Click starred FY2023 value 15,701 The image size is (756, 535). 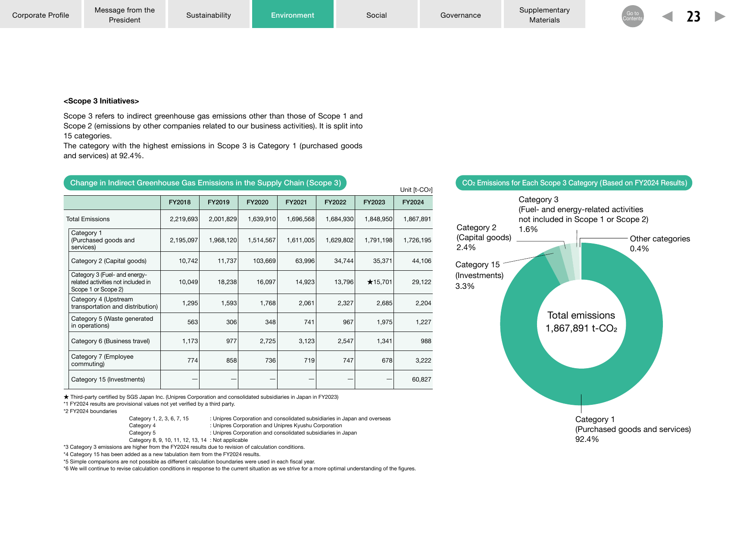tap(379, 282)
